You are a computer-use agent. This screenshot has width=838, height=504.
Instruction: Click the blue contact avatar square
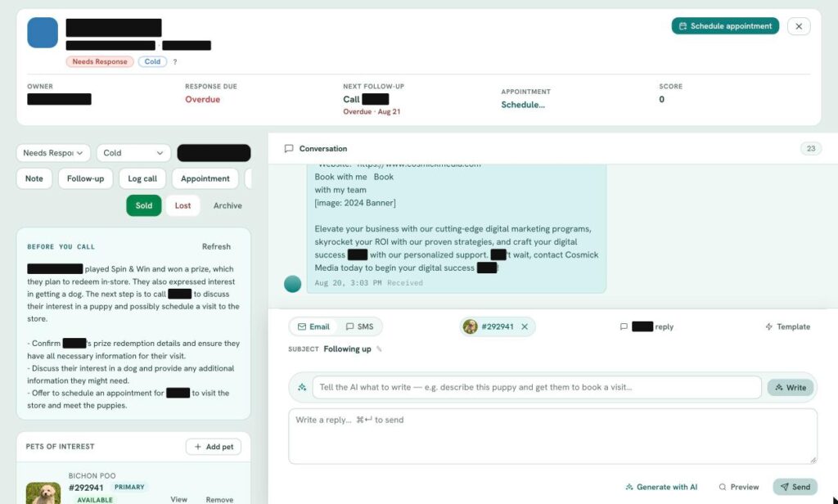point(43,33)
